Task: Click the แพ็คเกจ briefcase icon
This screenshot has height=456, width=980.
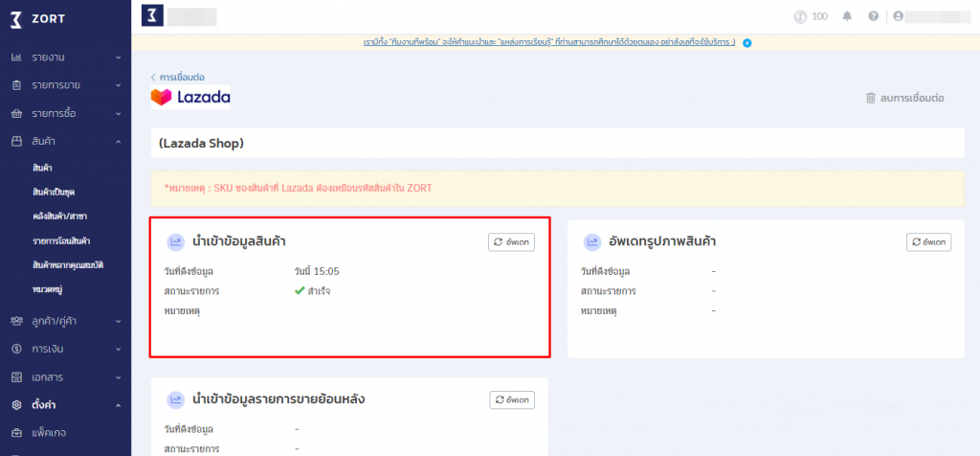Action: pos(17,433)
